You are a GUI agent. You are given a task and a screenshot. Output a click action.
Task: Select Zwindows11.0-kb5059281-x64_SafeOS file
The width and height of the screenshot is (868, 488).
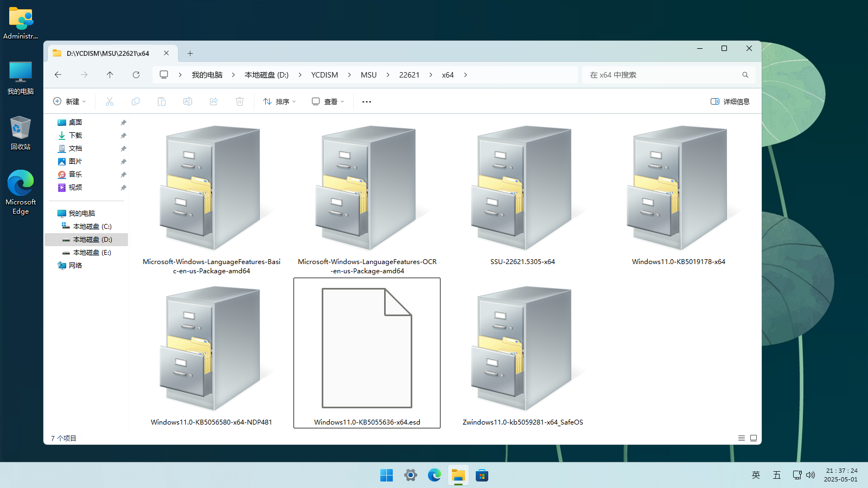523,354
